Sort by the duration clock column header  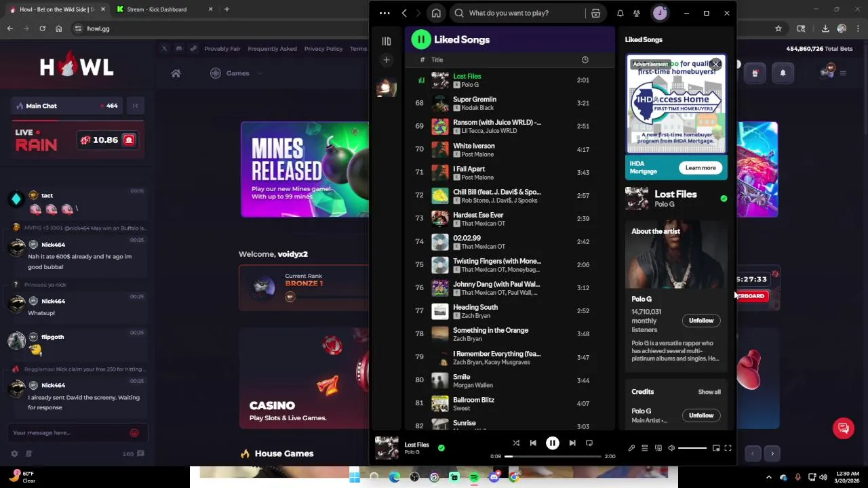pos(585,60)
